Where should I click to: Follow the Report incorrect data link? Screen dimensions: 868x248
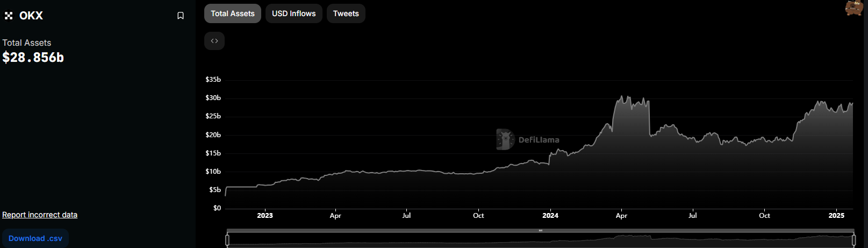coord(40,215)
